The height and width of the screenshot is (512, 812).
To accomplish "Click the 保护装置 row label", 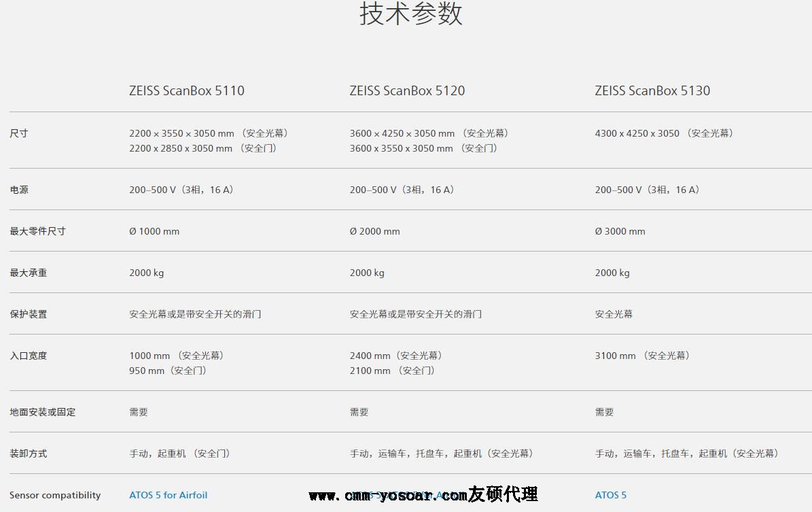I will click(x=28, y=314).
